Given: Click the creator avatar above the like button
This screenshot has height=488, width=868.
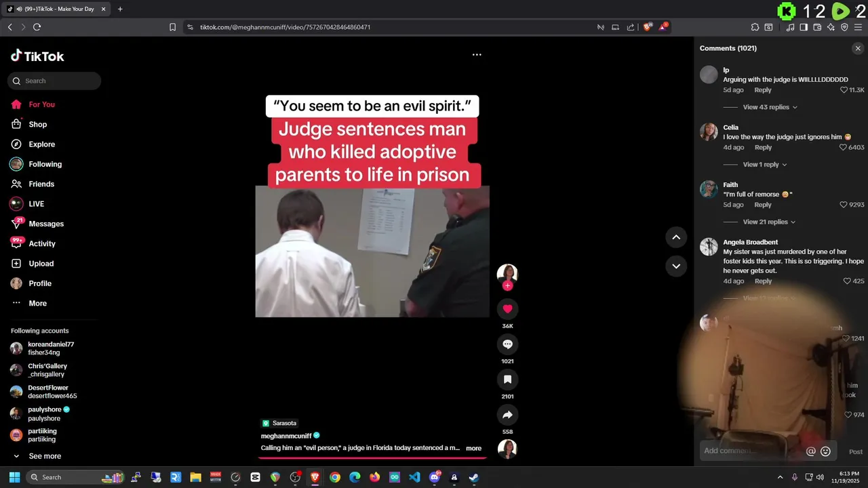Looking at the screenshot, I should 507,273.
